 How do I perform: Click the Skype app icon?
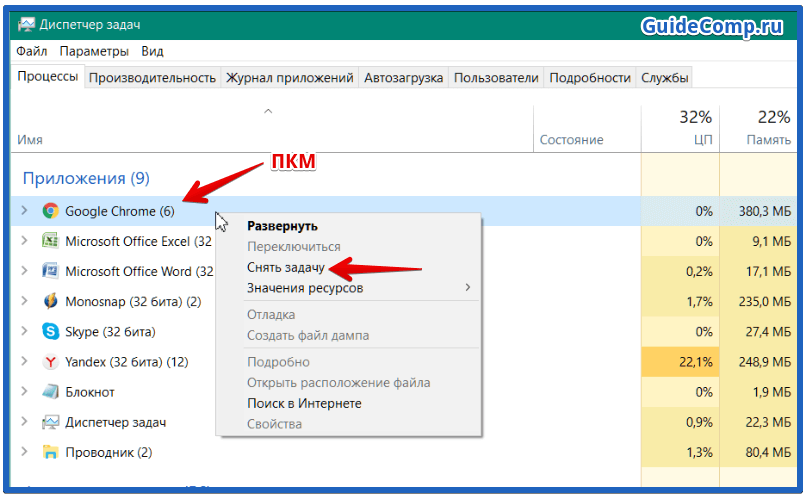pyautogui.click(x=50, y=331)
